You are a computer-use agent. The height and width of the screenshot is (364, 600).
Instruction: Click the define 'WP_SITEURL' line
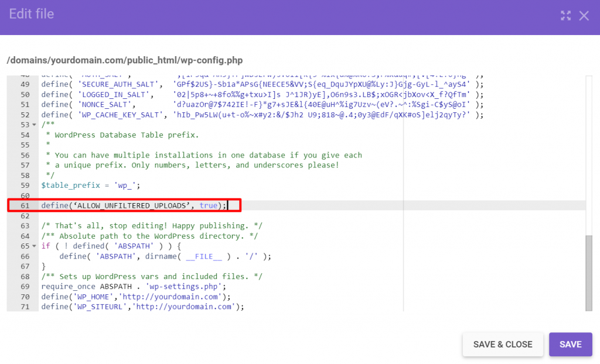(x=143, y=307)
